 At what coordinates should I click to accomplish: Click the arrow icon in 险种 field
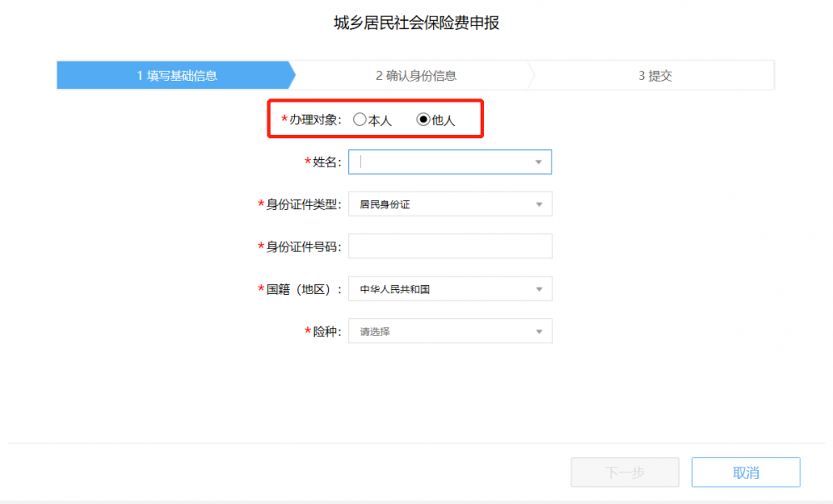[538, 332]
